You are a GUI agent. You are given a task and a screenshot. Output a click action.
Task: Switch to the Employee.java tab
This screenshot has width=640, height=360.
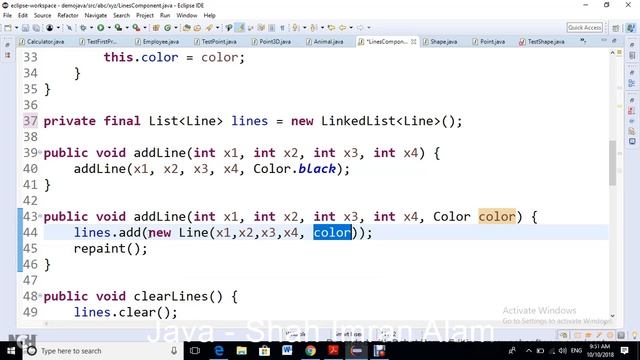pyautogui.click(x=157, y=42)
